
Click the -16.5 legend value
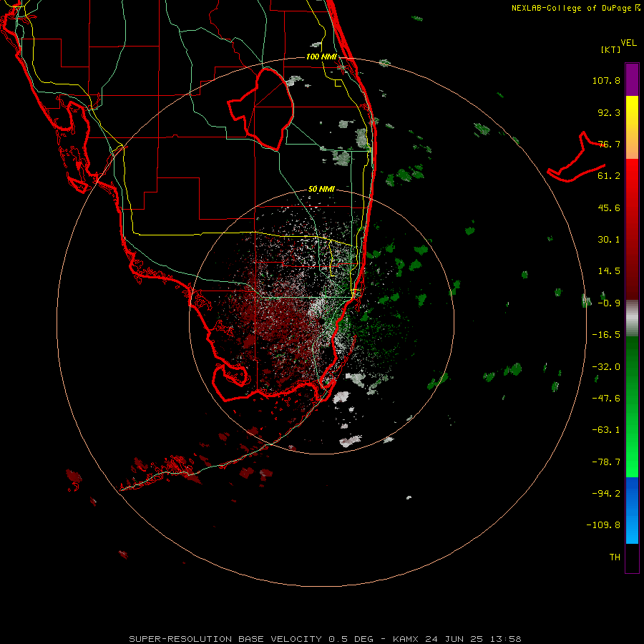tap(606, 335)
